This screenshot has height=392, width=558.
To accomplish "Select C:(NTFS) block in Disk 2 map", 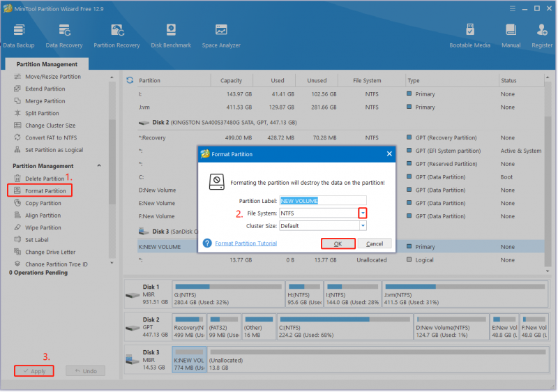I will tap(345, 327).
